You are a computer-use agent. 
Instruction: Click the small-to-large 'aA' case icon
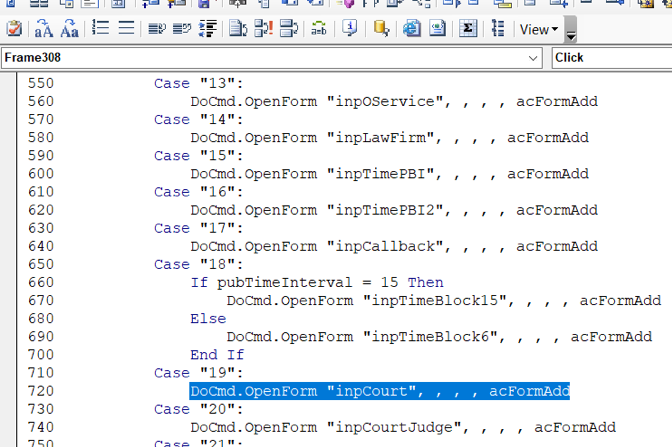(x=44, y=29)
